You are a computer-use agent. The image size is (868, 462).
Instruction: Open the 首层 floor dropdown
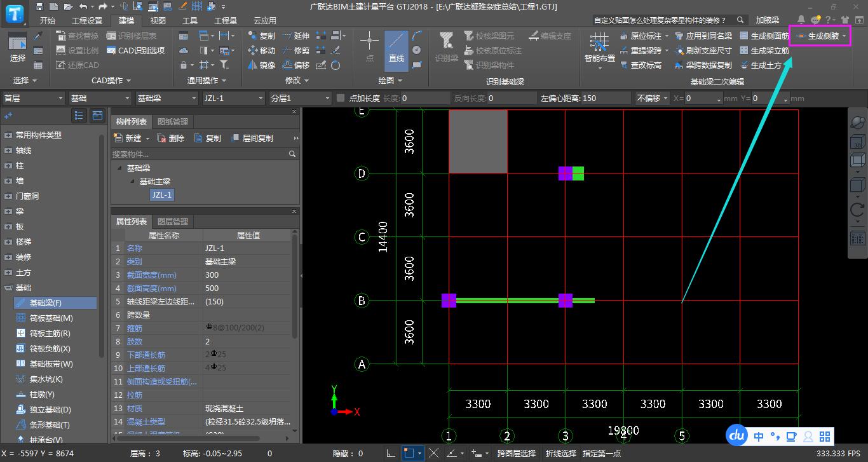click(33, 98)
